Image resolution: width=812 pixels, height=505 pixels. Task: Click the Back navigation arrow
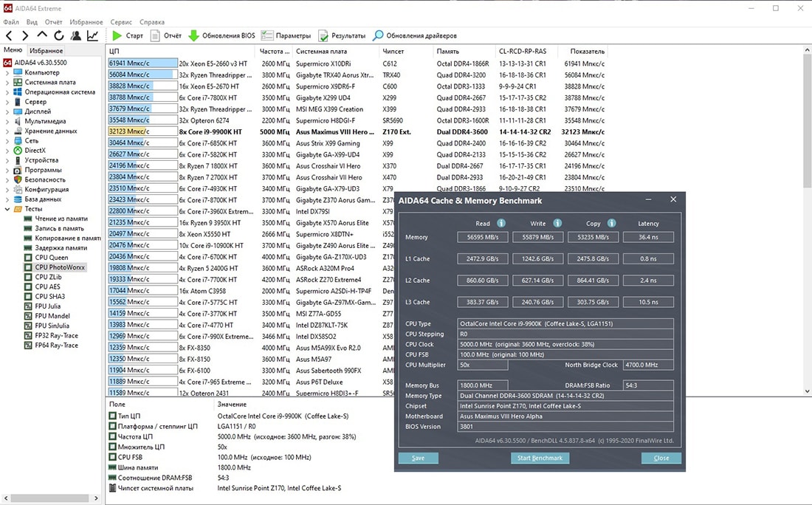tap(9, 35)
